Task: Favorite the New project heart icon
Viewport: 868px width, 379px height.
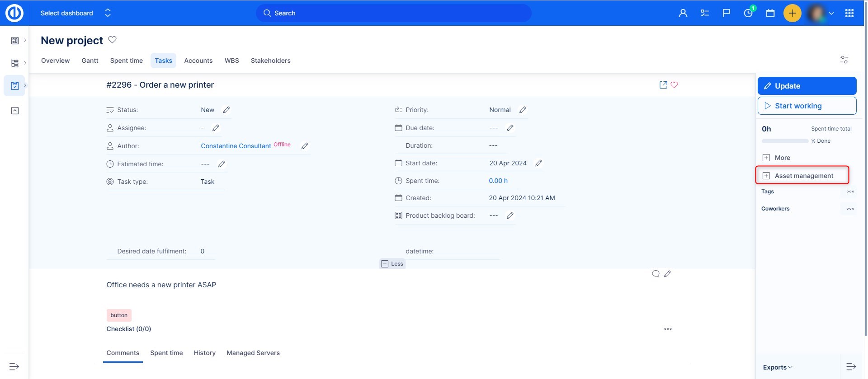Action: 113,40
